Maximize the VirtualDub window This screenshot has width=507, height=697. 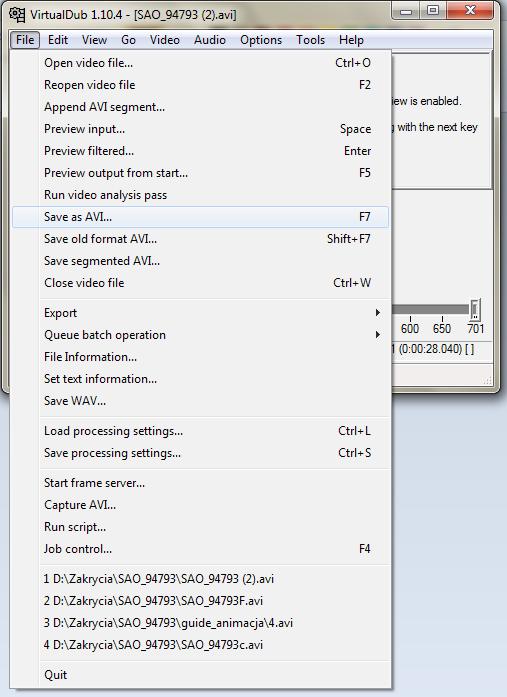point(433,11)
